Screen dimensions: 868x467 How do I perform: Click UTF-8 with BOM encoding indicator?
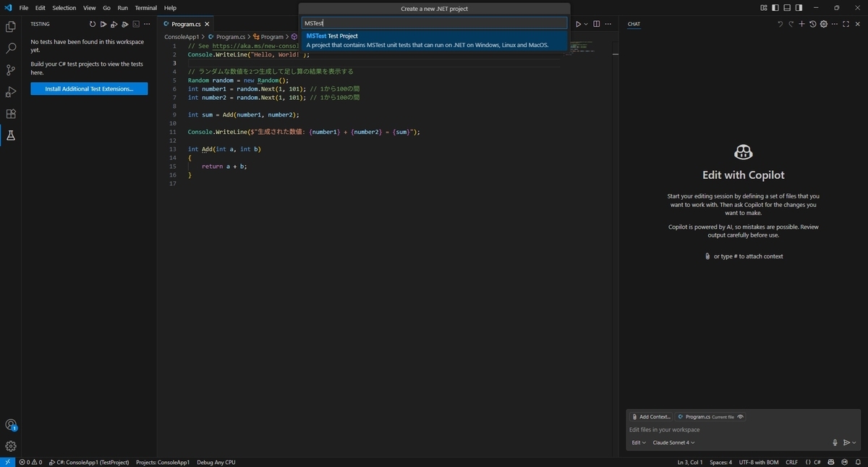pyautogui.click(x=759, y=462)
